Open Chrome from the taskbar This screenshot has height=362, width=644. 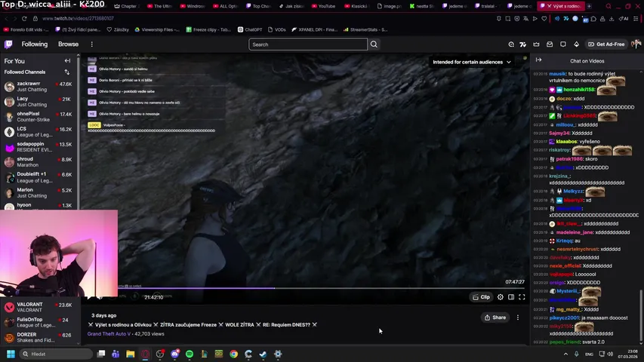tap(234, 354)
